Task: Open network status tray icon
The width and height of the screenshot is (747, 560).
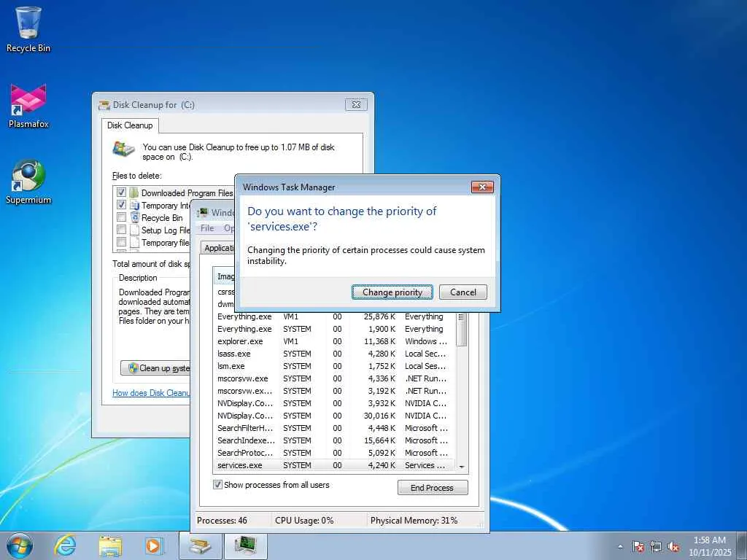Action: [x=656, y=547]
